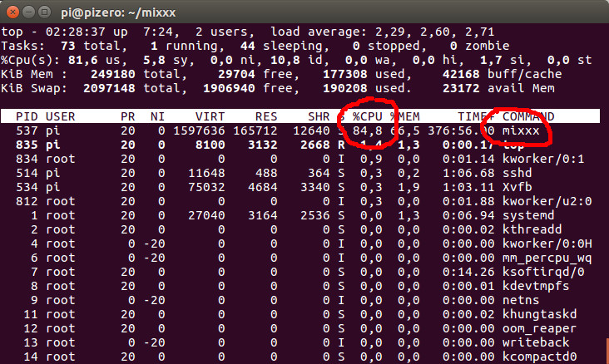The image size is (609, 364).
Task: Click the 29704 free memory value
Action: tap(236, 74)
